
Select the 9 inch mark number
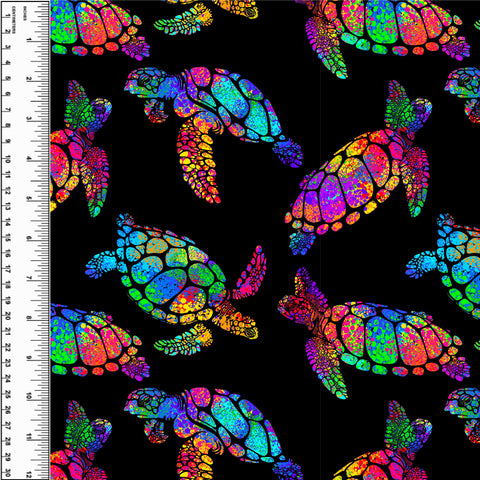point(29,357)
